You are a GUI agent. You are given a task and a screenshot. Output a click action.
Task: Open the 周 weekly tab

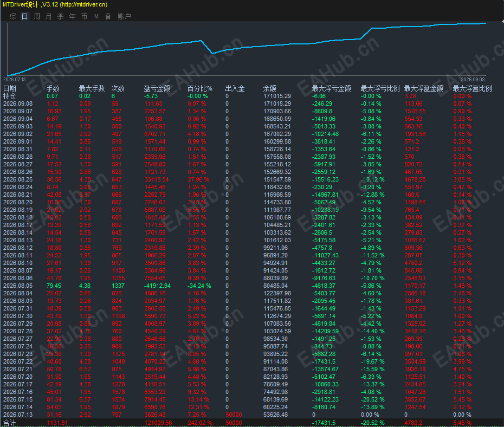[x=37, y=16]
